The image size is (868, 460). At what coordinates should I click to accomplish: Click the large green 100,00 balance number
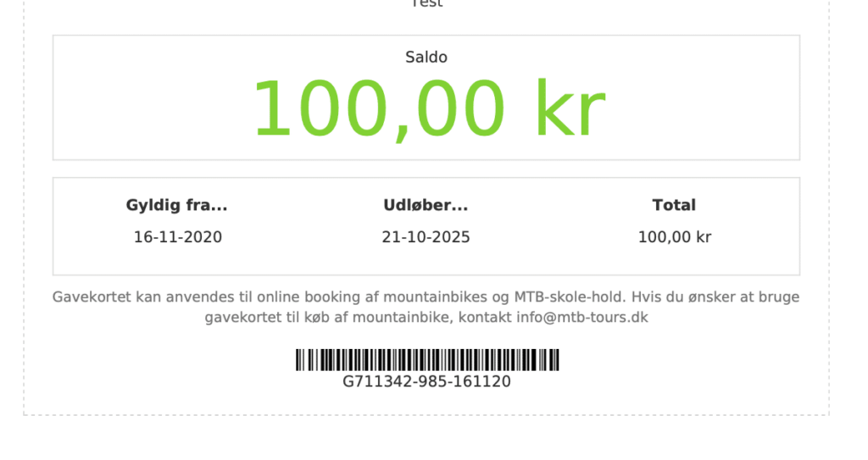[x=378, y=109]
